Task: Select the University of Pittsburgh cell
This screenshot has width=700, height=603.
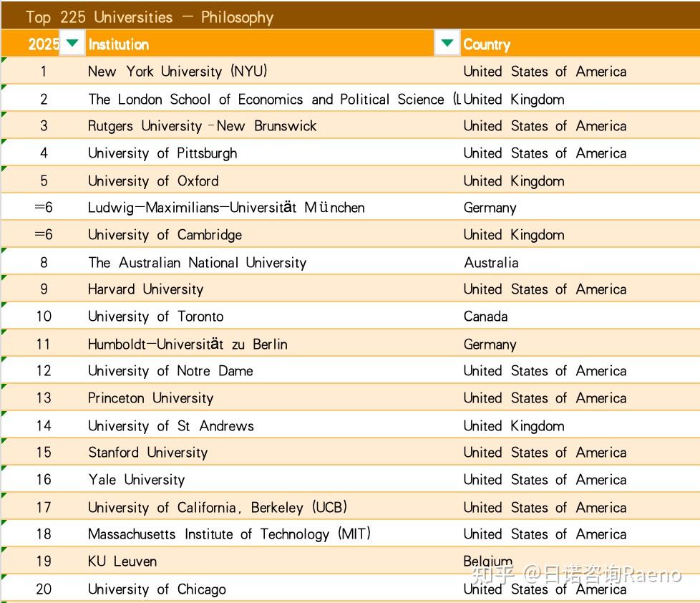Action: [162, 153]
